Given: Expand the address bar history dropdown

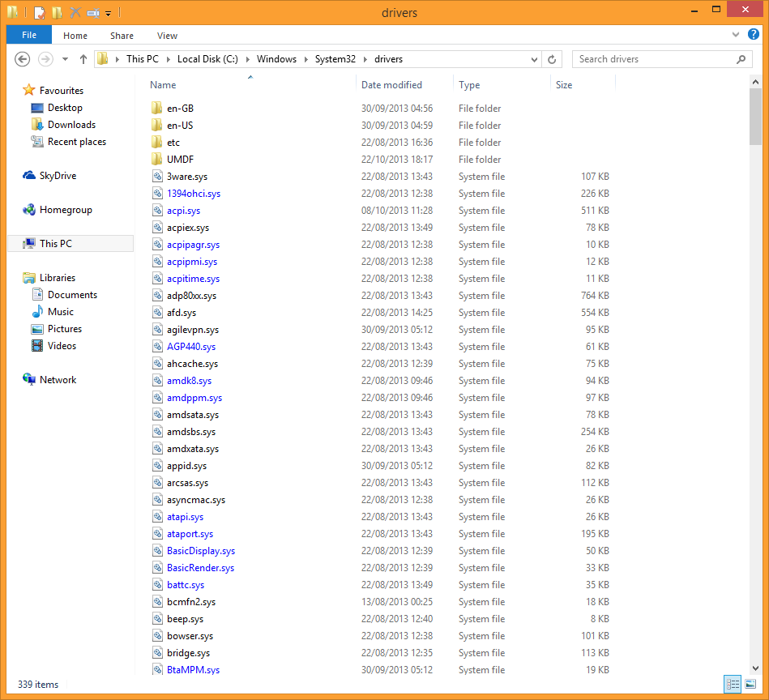Looking at the screenshot, I should click(534, 59).
